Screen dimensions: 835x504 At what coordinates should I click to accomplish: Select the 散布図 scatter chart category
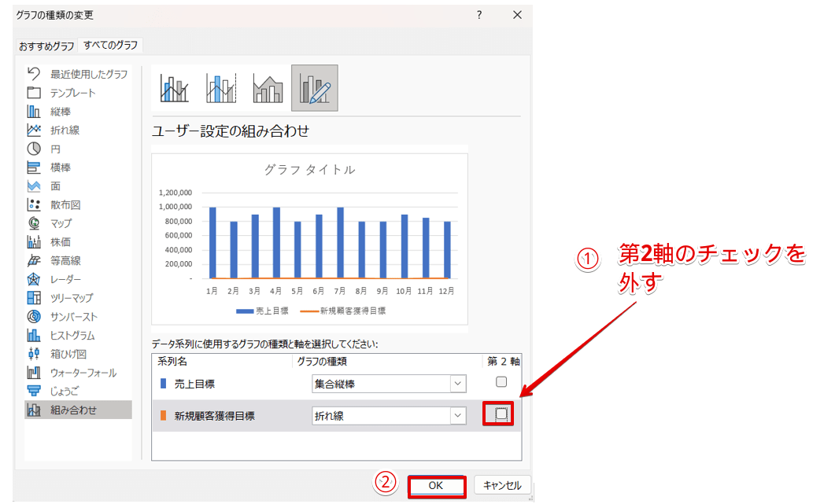[65, 204]
